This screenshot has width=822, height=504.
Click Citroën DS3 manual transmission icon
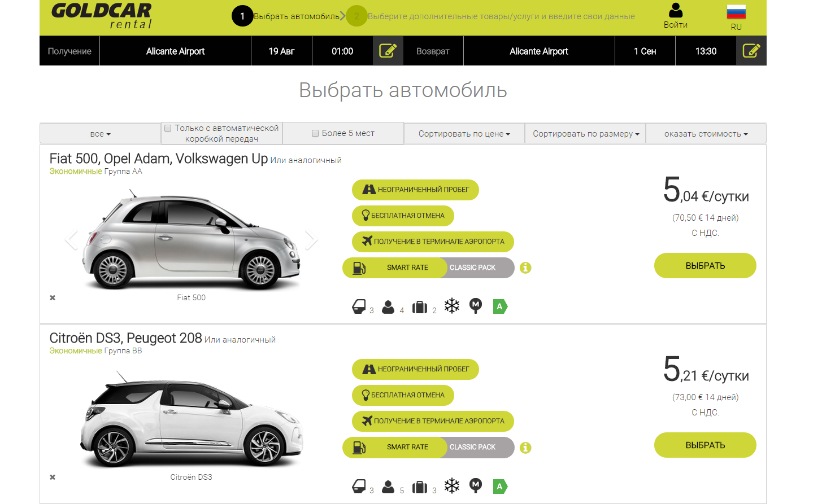476,485
